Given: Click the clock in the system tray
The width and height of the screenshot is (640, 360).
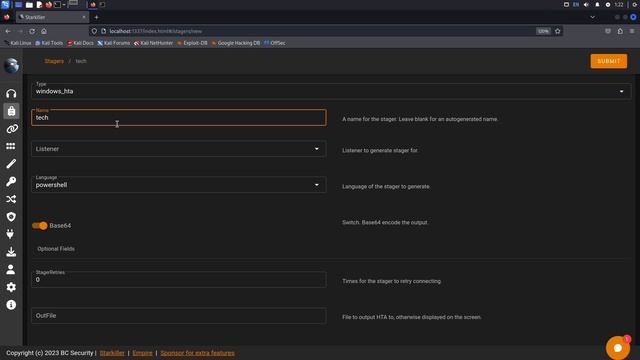Looking at the screenshot, I should pyautogui.click(x=619, y=4).
